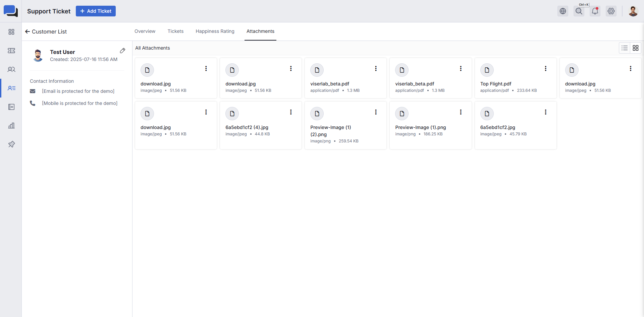Switch attachments to list view
This screenshot has width=644, height=317.
coord(625,48)
